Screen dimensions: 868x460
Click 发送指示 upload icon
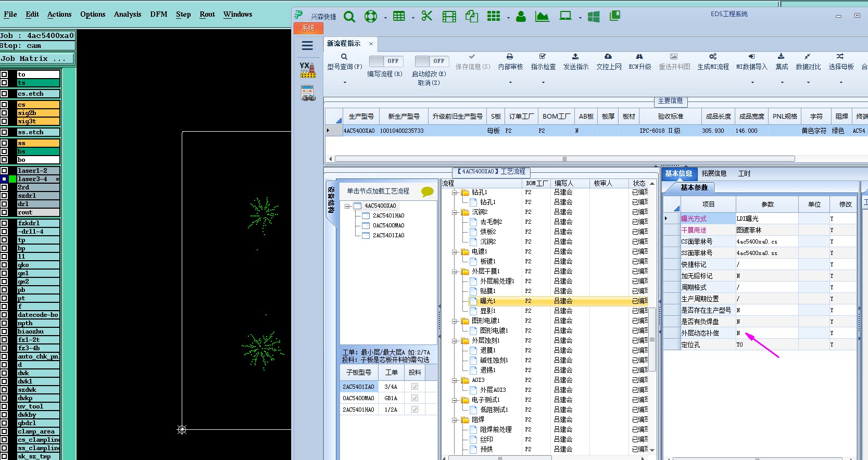[575, 56]
